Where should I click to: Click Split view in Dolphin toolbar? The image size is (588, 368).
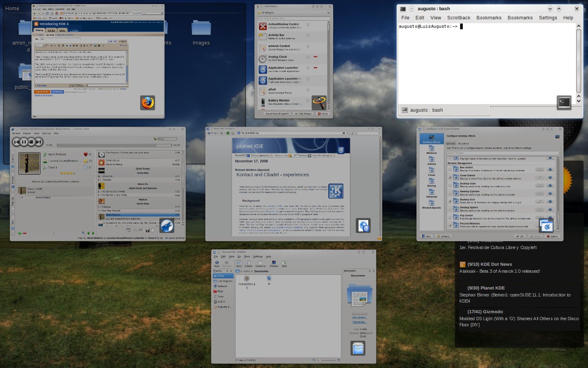(284, 264)
